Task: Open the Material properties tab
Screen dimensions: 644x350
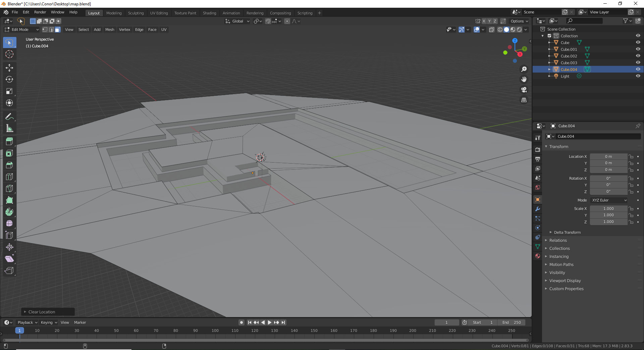Action: click(x=538, y=256)
